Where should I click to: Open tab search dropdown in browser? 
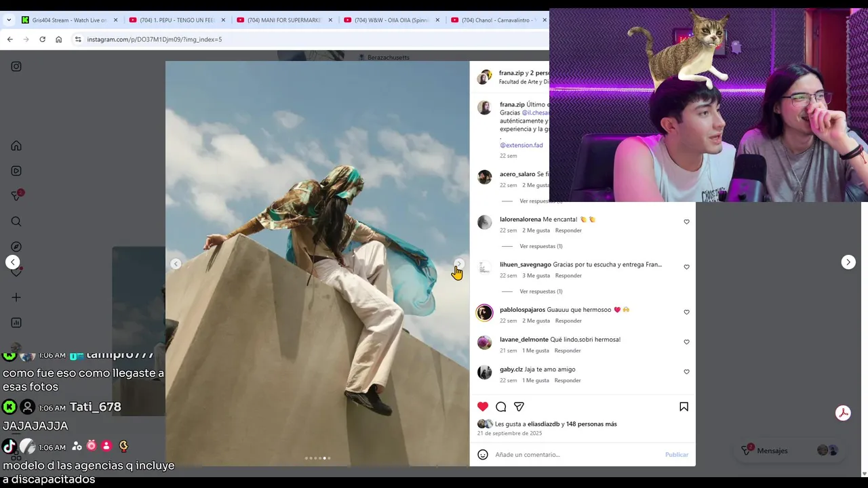point(9,20)
